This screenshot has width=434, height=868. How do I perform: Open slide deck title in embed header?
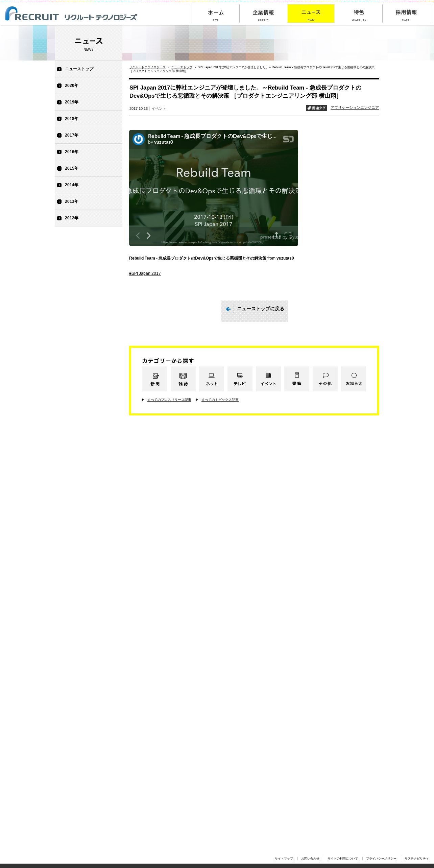click(x=212, y=136)
